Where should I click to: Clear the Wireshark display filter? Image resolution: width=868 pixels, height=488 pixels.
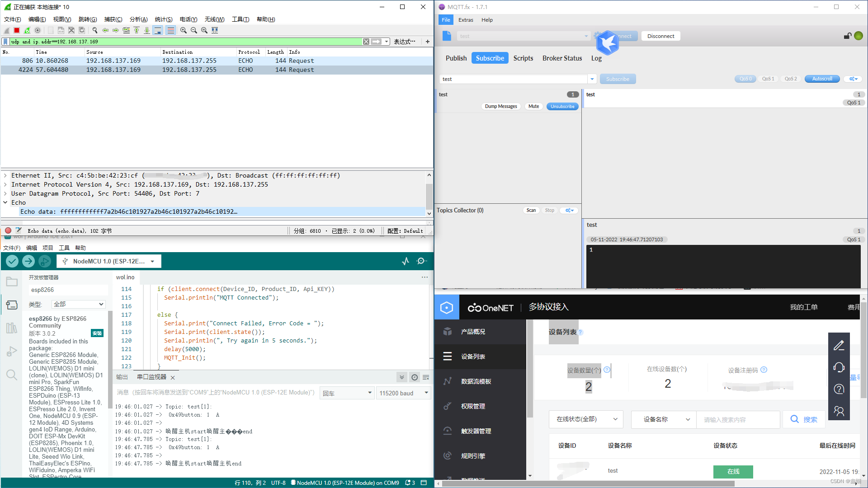366,42
